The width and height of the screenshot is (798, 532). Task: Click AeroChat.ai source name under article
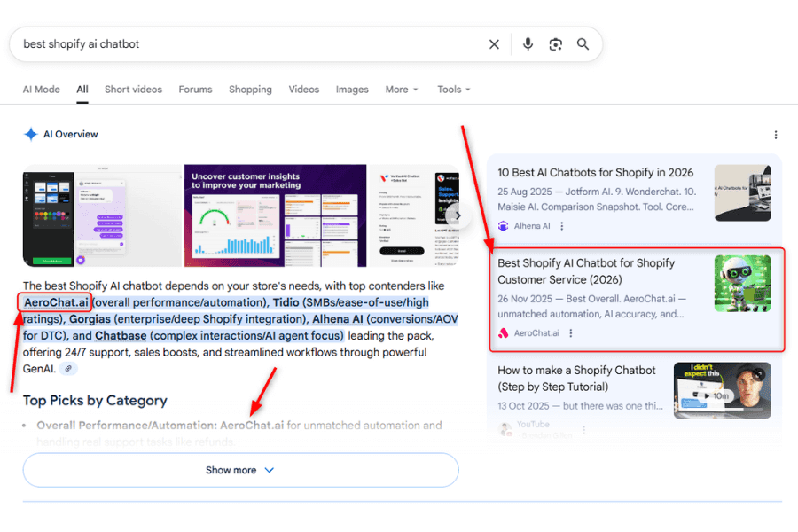click(536, 333)
